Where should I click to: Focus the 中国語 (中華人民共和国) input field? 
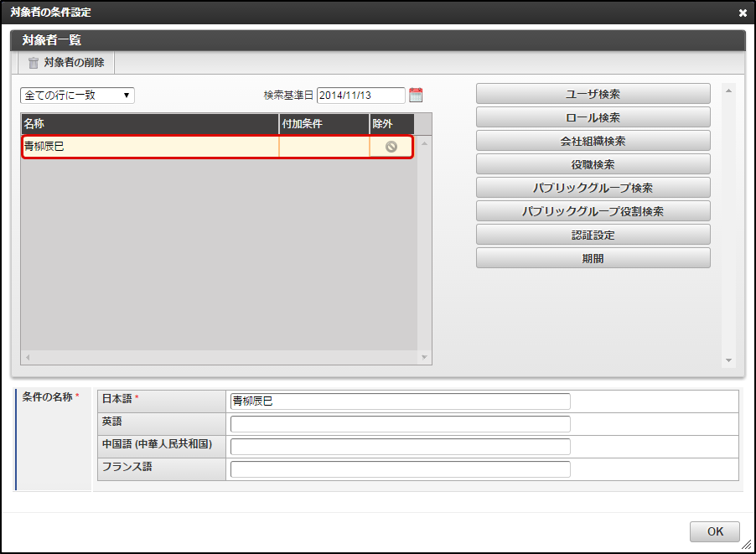pos(400,447)
